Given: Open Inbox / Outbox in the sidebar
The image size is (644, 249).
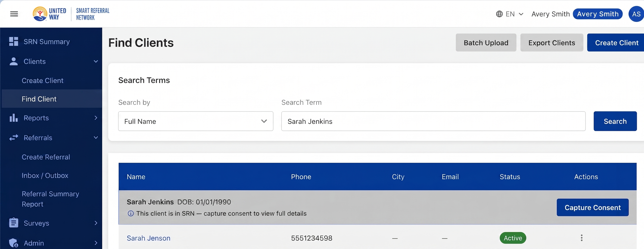Looking at the screenshot, I should [x=45, y=175].
